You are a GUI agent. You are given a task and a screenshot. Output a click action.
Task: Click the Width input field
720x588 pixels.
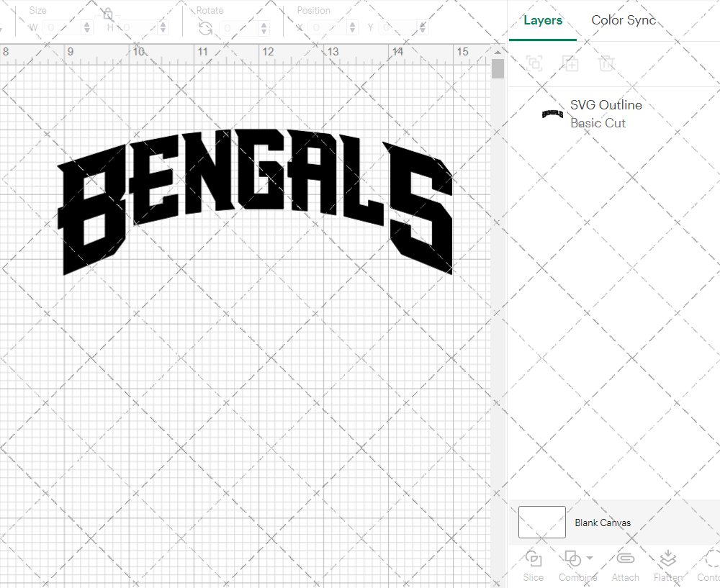coord(63,28)
